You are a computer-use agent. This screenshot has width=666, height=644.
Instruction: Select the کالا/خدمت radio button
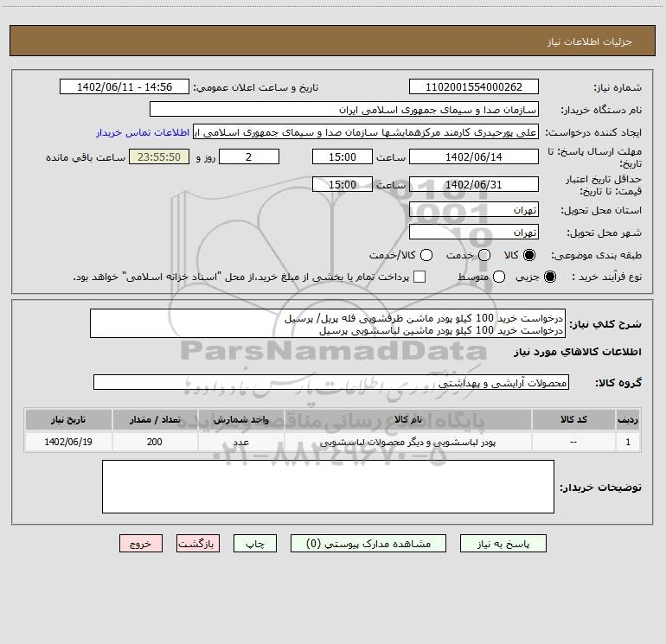point(426,255)
